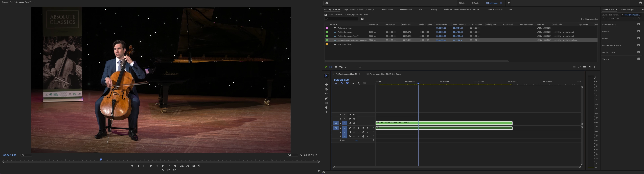Click the Home icon
The image size is (644, 174).
(327, 3)
